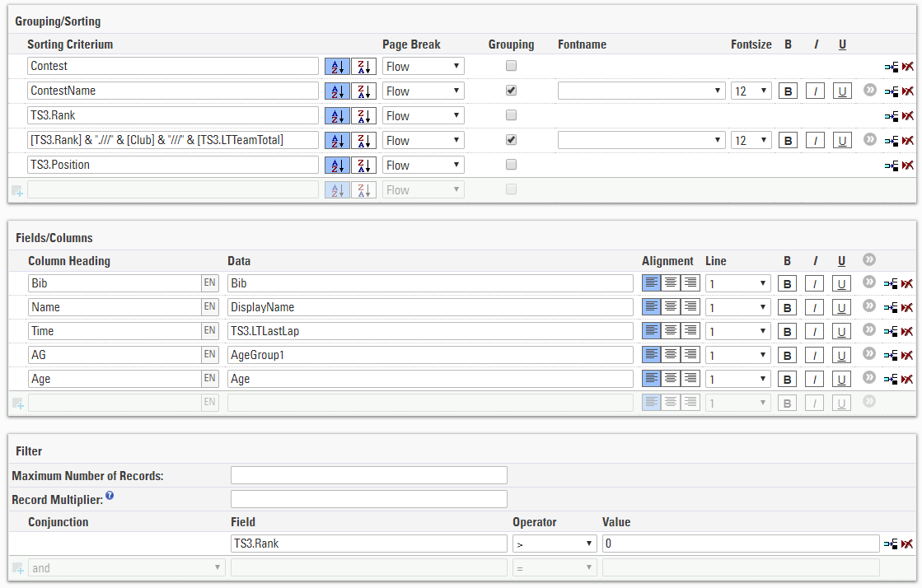This screenshot has height=588, width=922.
Task: Open Page Break dropdown for TS3.Rank
Action: pyautogui.click(x=423, y=116)
